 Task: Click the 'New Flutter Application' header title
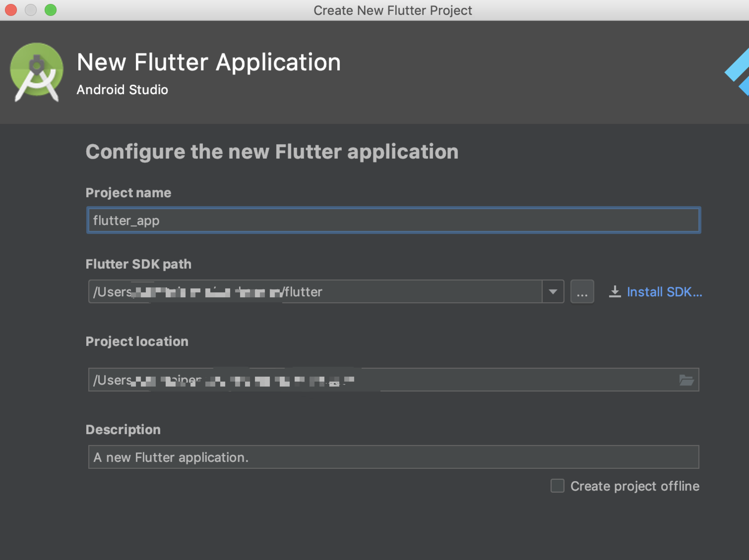point(209,62)
